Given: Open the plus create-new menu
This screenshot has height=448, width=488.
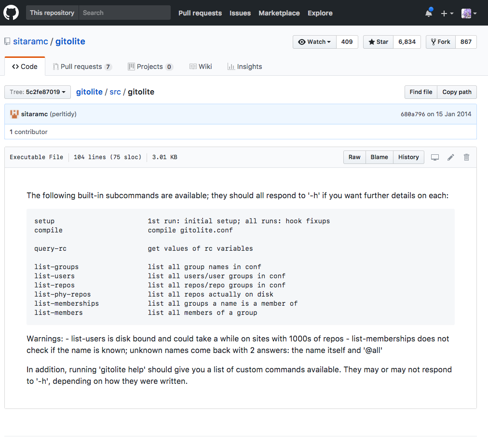Looking at the screenshot, I should pyautogui.click(x=447, y=13).
